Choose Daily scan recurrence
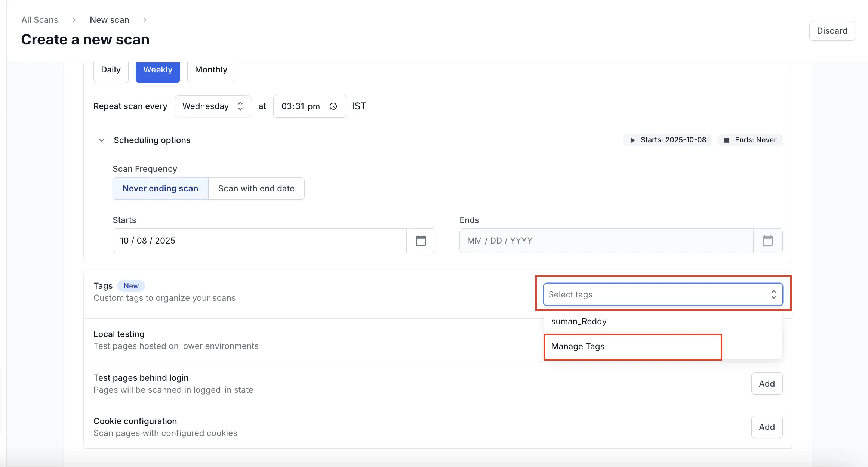This screenshot has width=868, height=467. coord(111,70)
